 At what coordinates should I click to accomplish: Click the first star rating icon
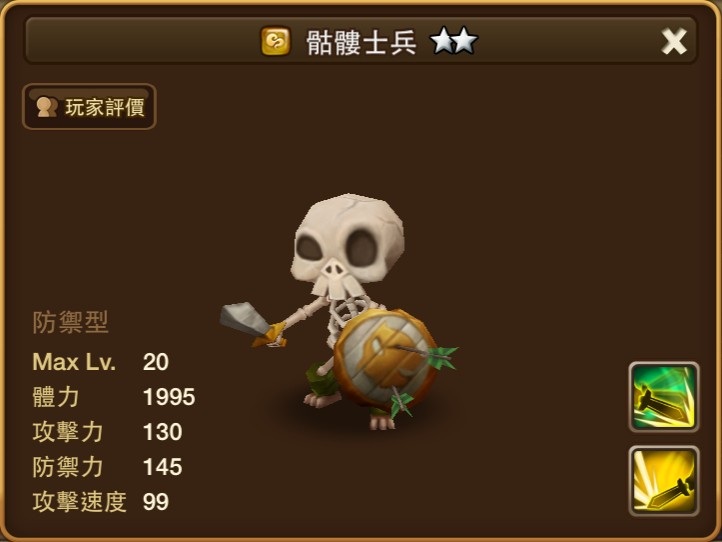pyautogui.click(x=443, y=41)
